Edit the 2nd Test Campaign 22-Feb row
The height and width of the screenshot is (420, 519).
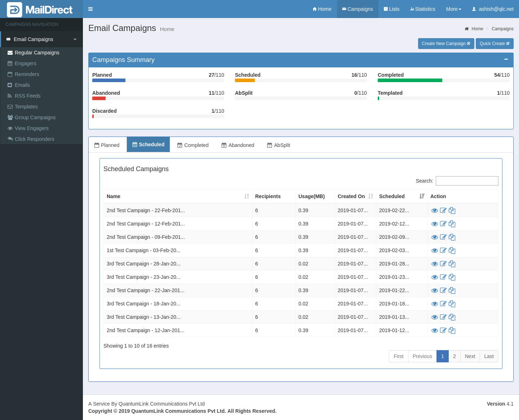pos(443,210)
